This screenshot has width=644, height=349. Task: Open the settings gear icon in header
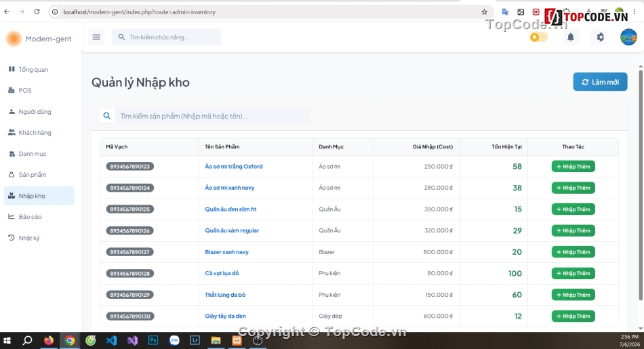click(x=600, y=37)
